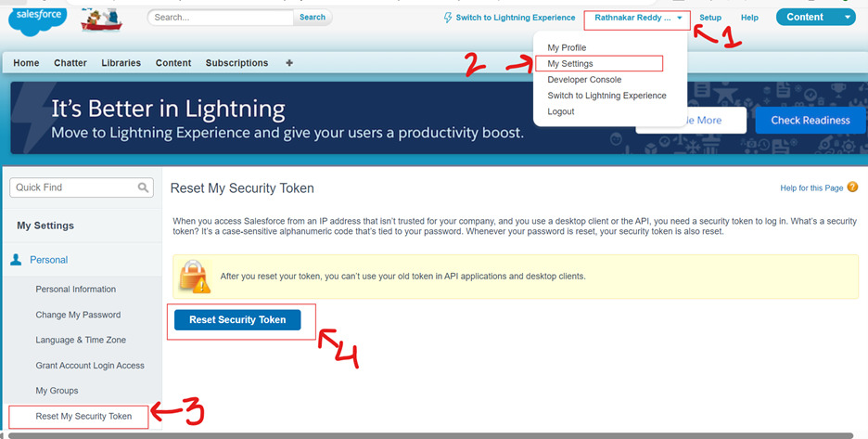The width and height of the screenshot is (868, 439).
Task: Go to Change My Password
Action: point(78,315)
